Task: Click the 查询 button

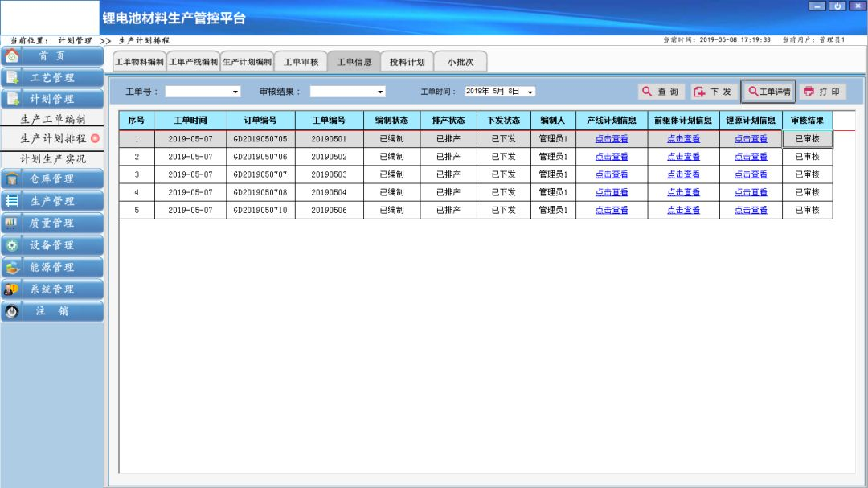Action: [661, 92]
